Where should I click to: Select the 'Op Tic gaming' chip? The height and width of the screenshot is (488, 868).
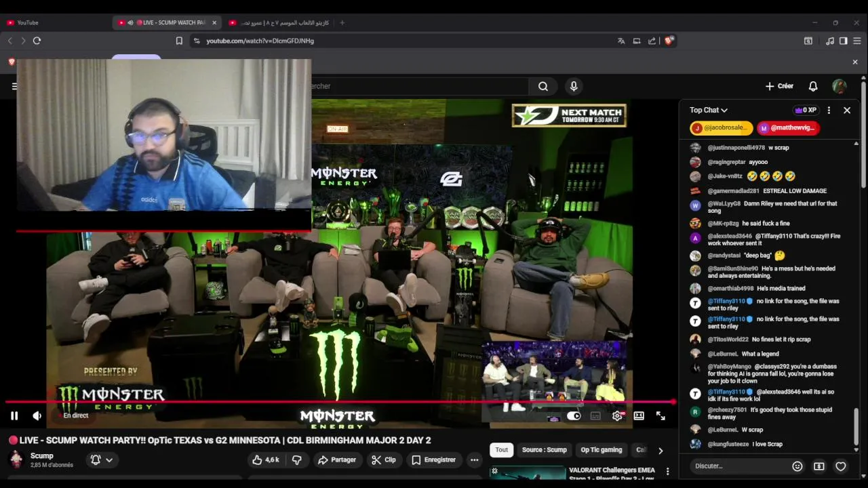[x=601, y=450]
